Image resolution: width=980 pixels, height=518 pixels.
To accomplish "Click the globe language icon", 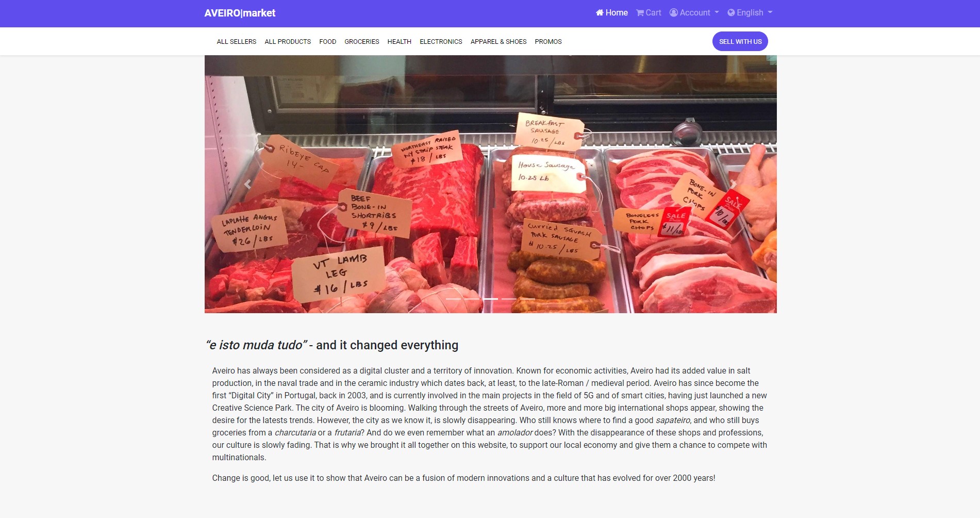I will tap(731, 13).
